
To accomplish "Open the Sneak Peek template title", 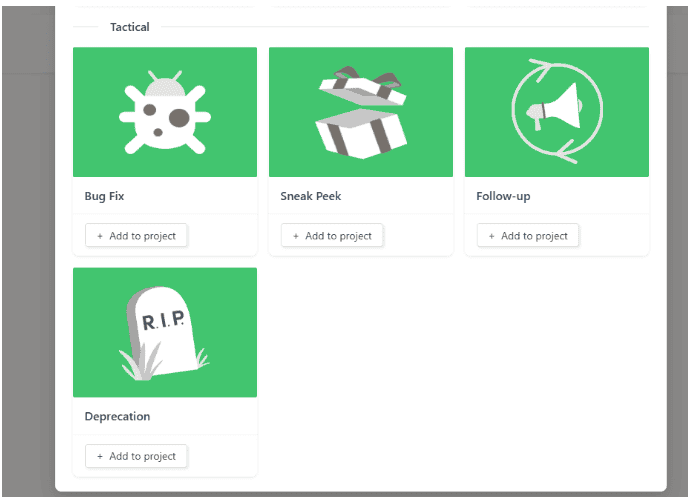I will coord(311,196).
